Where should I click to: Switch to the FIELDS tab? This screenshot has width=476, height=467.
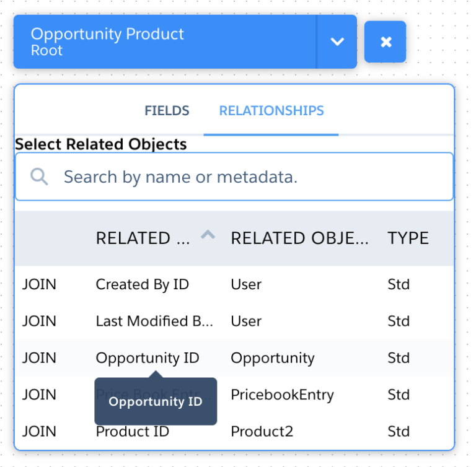[x=167, y=111]
